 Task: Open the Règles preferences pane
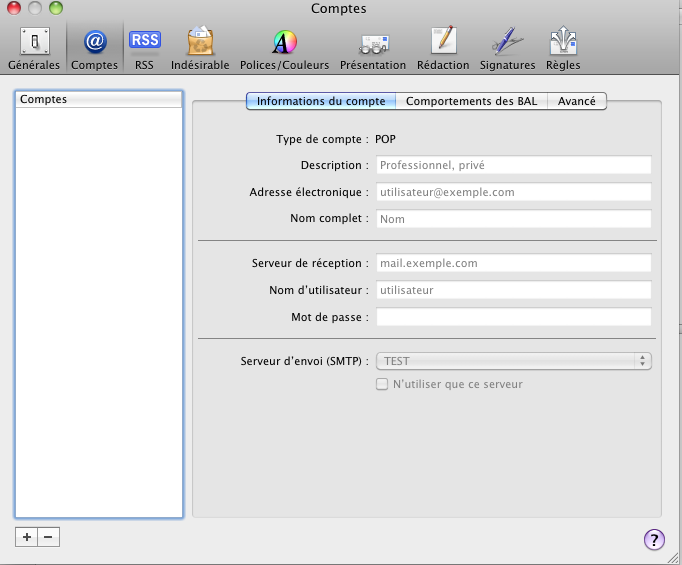563,48
